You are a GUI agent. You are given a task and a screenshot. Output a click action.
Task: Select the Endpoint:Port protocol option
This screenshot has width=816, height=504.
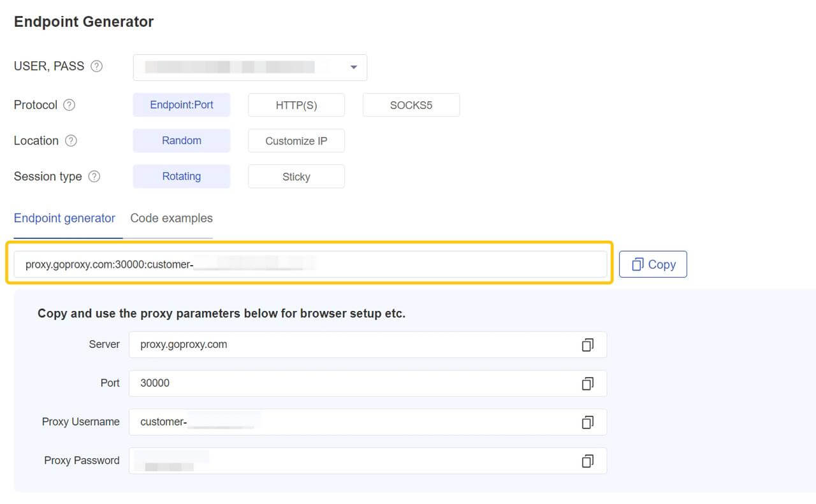(182, 105)
